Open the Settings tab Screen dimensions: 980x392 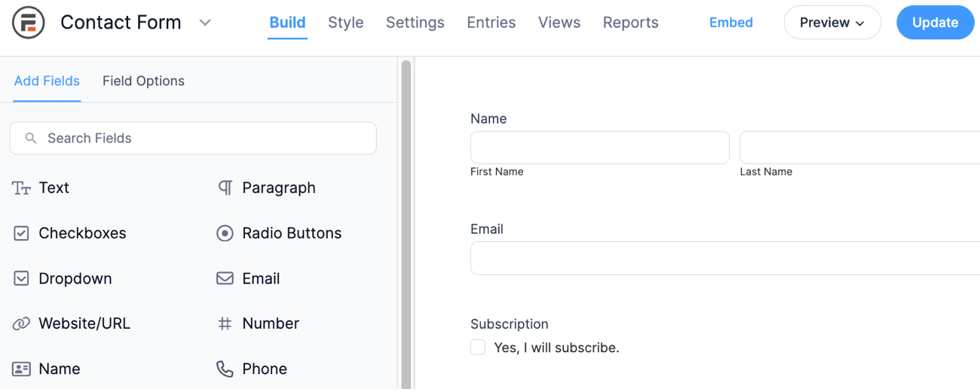point(415,23)
